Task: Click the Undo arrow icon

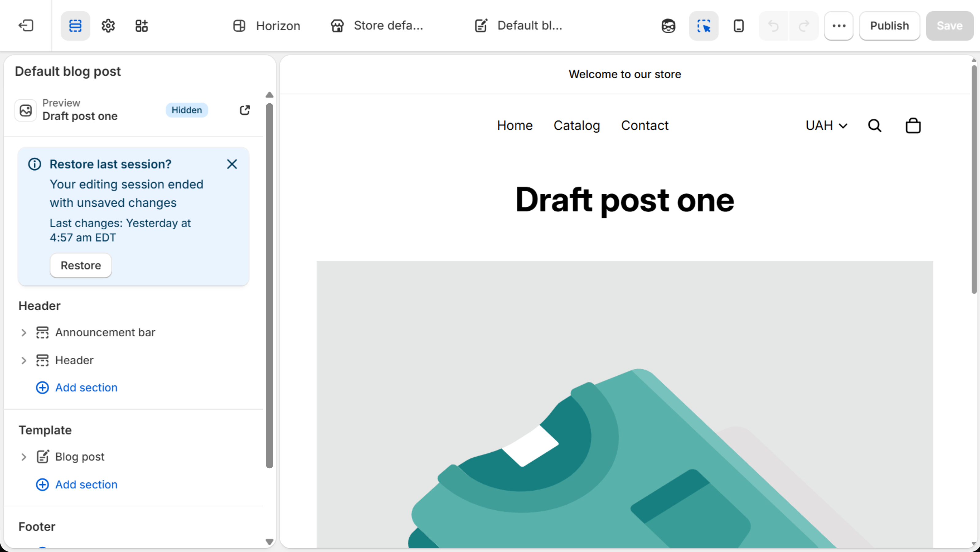Action: (773, 25)
